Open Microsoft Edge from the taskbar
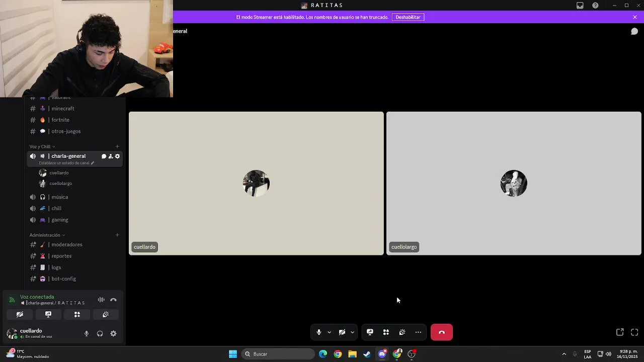The width and height of the screenshot is (644, 362). 323,354
